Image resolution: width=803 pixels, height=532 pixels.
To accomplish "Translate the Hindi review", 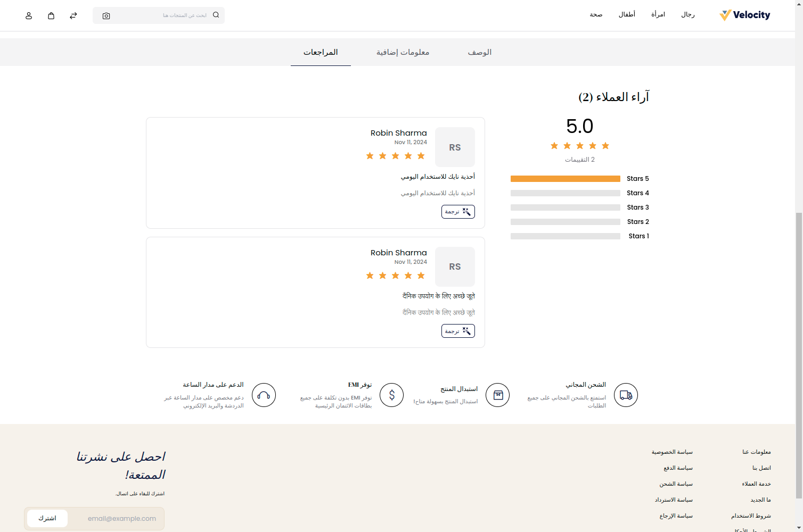I will pyautogui.click(x=458, y=331).
